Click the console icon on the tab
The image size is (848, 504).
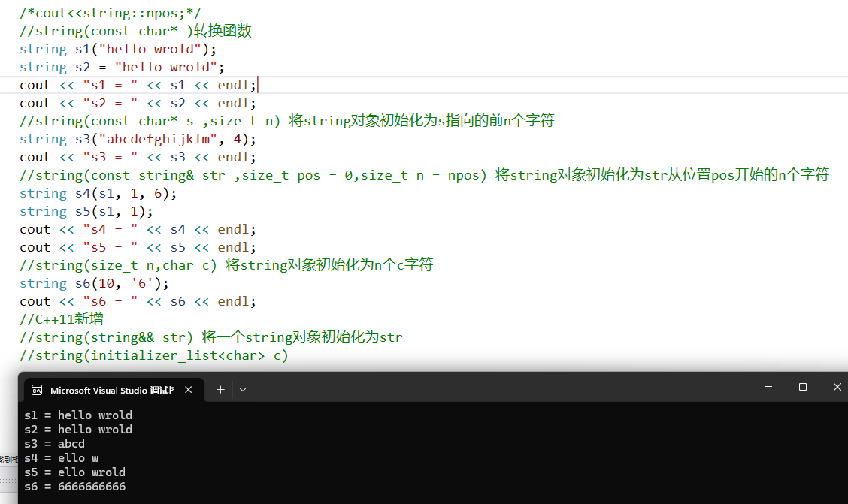pos(37,390)
